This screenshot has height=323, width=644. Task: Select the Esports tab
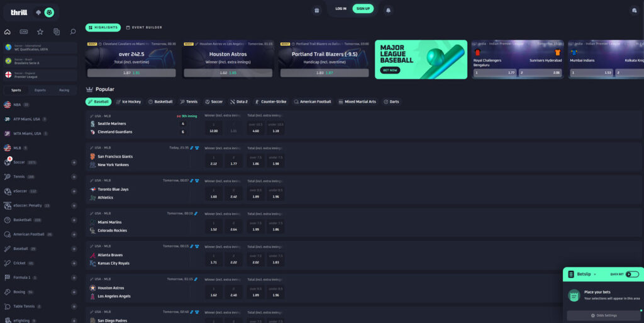(x=40, y=90)
